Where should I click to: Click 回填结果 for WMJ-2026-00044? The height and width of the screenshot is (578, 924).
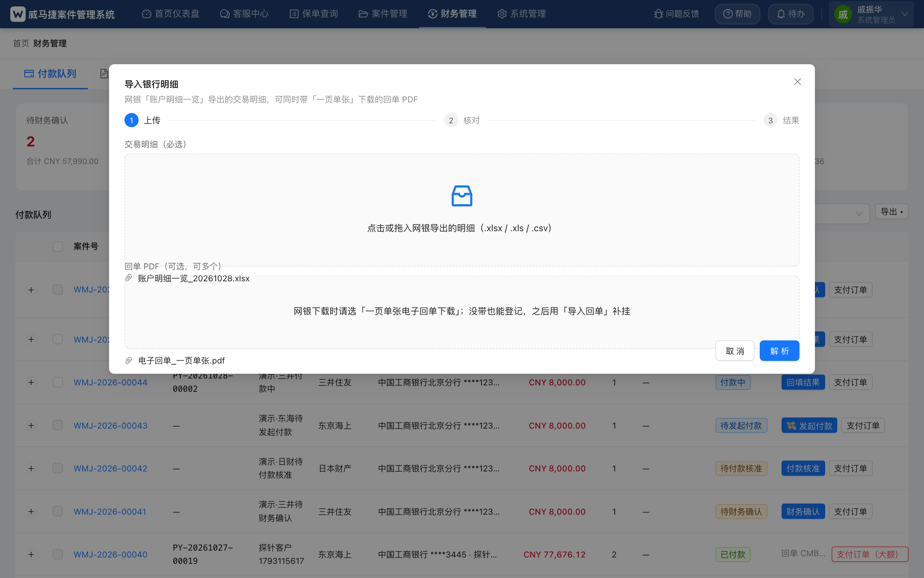coord(803,382)
